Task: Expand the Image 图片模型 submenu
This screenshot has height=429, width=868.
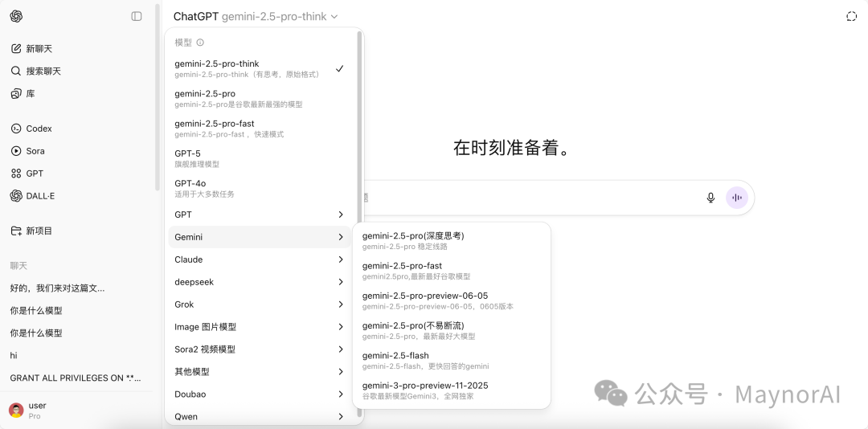Action: 260,327
